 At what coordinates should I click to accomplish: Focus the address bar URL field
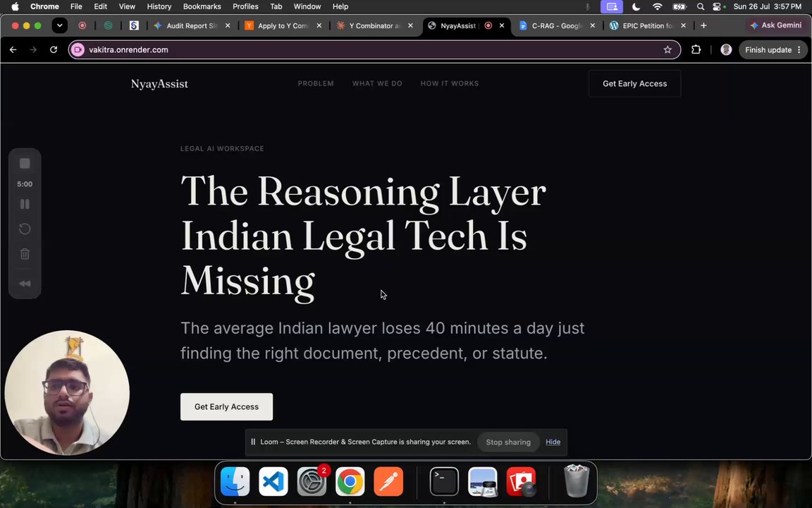point(374,50)
